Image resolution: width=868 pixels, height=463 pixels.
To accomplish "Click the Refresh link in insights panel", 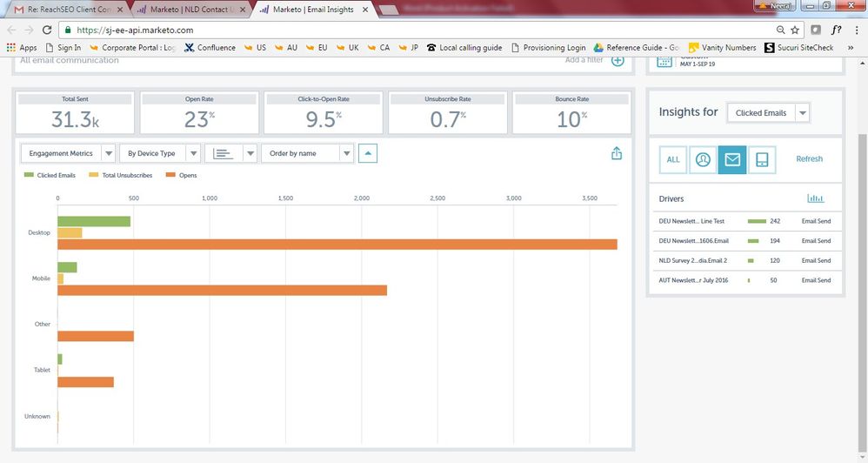I will click(x=809, y=159).
